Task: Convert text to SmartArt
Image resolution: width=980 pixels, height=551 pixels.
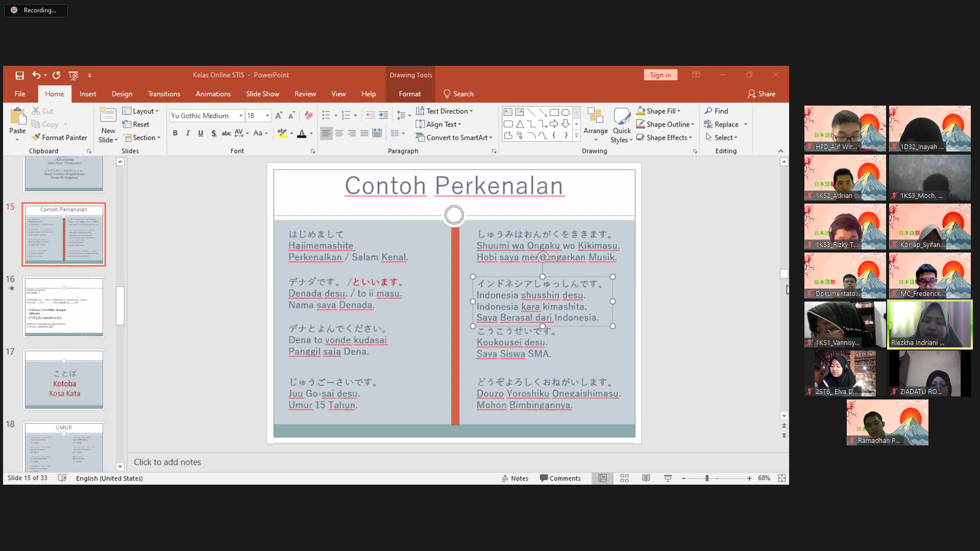Action: (x=454, y=138)
